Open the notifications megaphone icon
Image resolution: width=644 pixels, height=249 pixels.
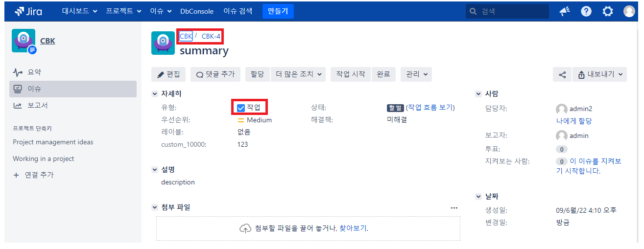click(x=565, y=11)
